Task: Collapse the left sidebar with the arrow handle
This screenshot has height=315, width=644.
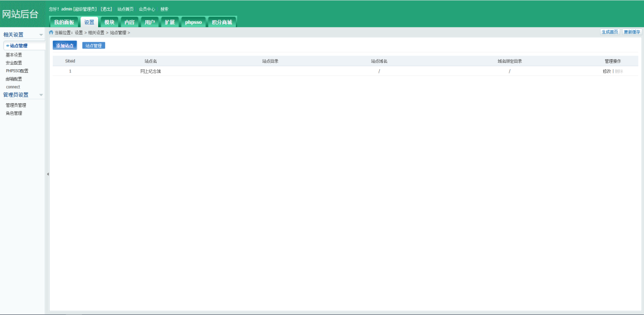Action: point(48,174)
